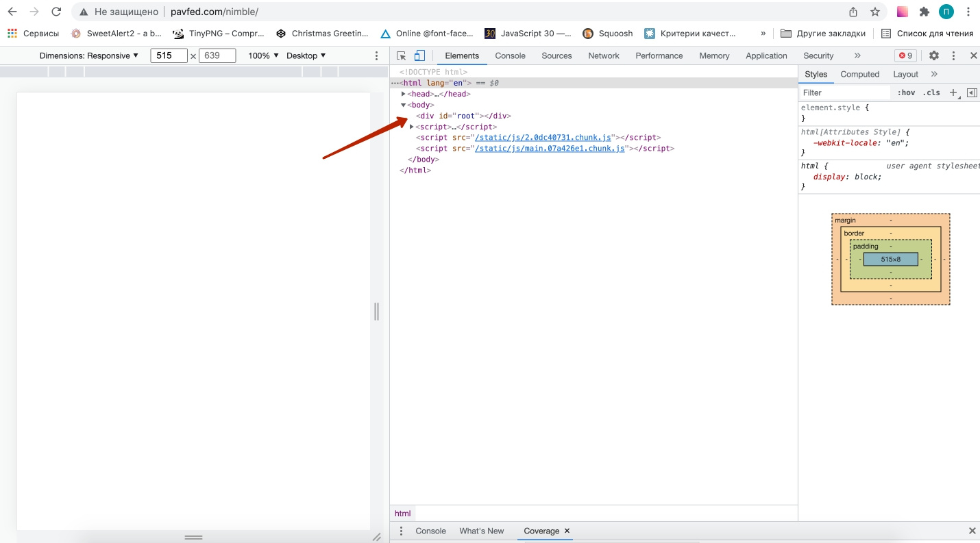Image resolution: width=980 pixels, height=543 pixels.
Task: Toggle :hov element state
Action: click(x=906, y=92)
